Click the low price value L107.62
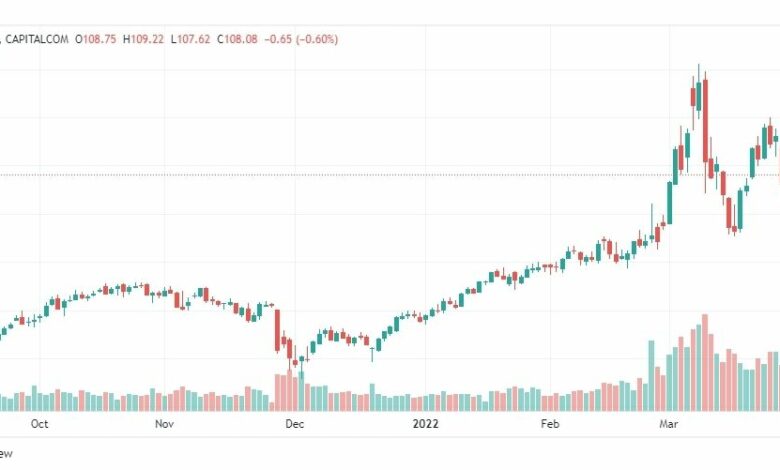Viewport: 780px width, 470px height. [x=191, y=39]
